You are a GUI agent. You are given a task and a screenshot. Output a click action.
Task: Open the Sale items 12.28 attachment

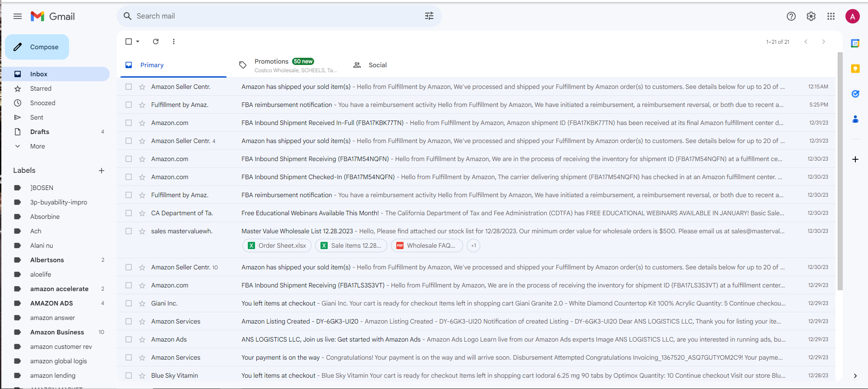[x=351, y=245]
